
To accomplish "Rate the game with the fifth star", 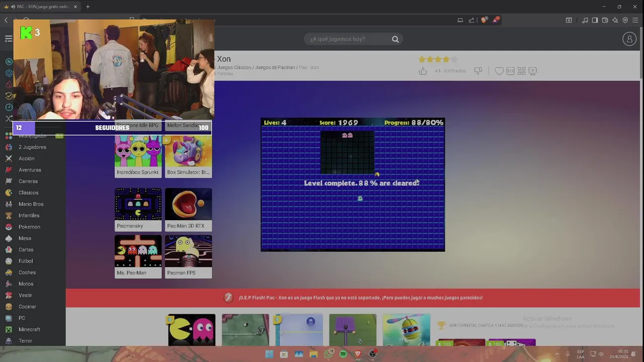I will (x=454, y=59).
